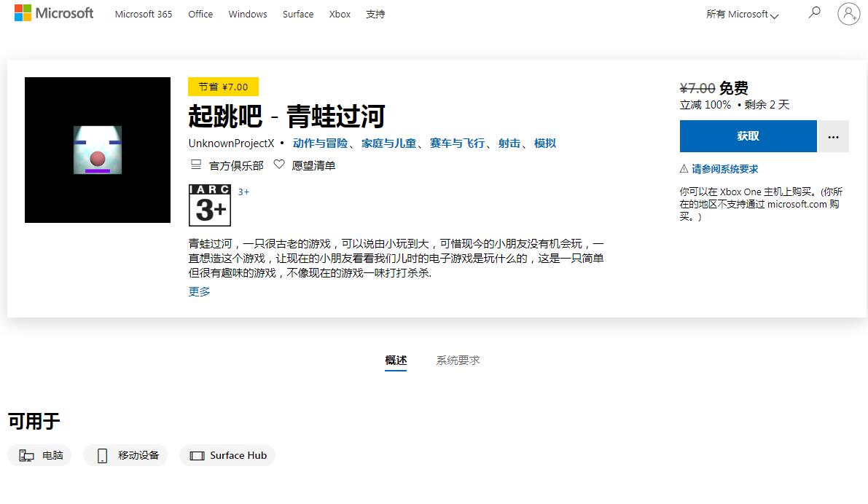This screenshot has width=868, height=504.
Task: Click the 电脑 device chip label
Action: tap(52, 455)
